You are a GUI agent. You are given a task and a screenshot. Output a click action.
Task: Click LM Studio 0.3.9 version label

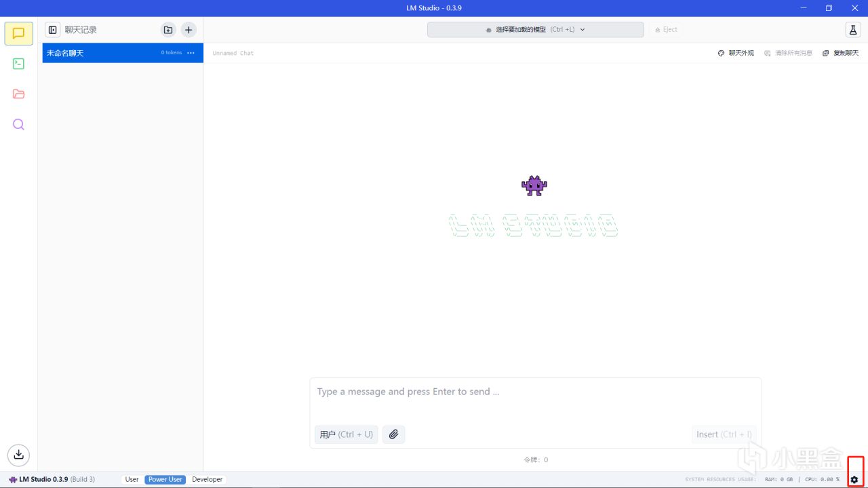(52, 479)
